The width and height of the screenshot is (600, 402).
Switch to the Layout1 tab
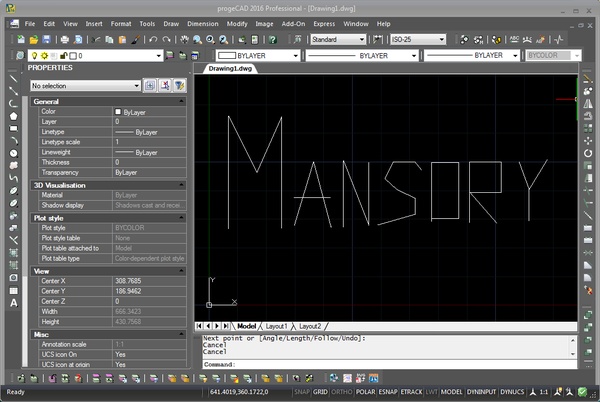[x=275, y=326]
